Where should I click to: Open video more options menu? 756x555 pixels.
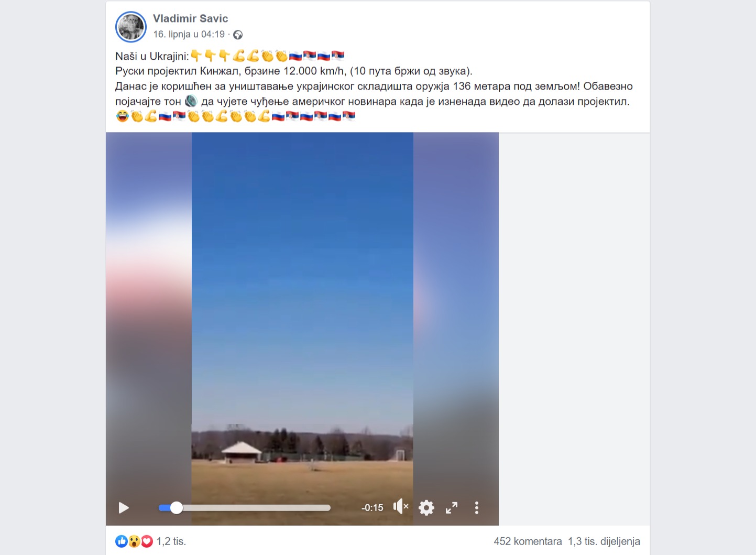point(476,508)
